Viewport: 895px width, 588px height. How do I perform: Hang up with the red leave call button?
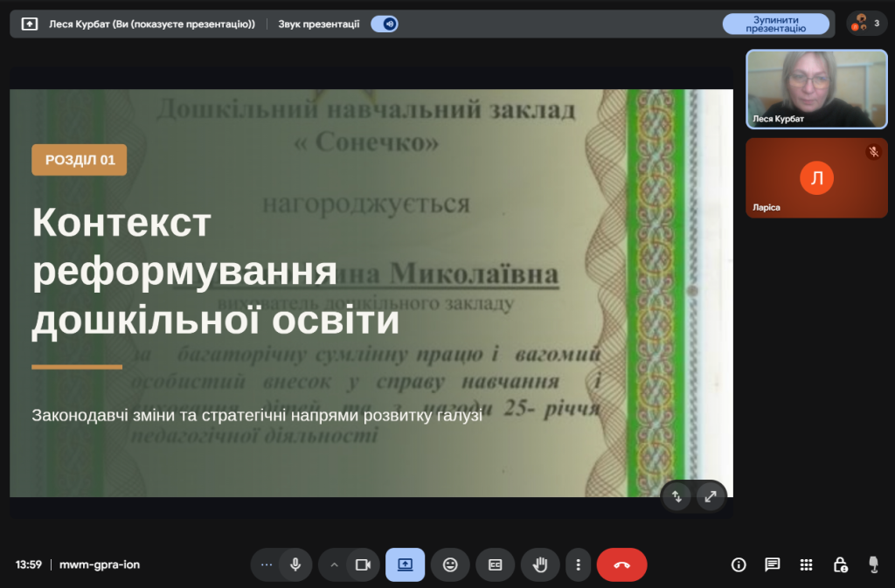click(x=621, y=564)
